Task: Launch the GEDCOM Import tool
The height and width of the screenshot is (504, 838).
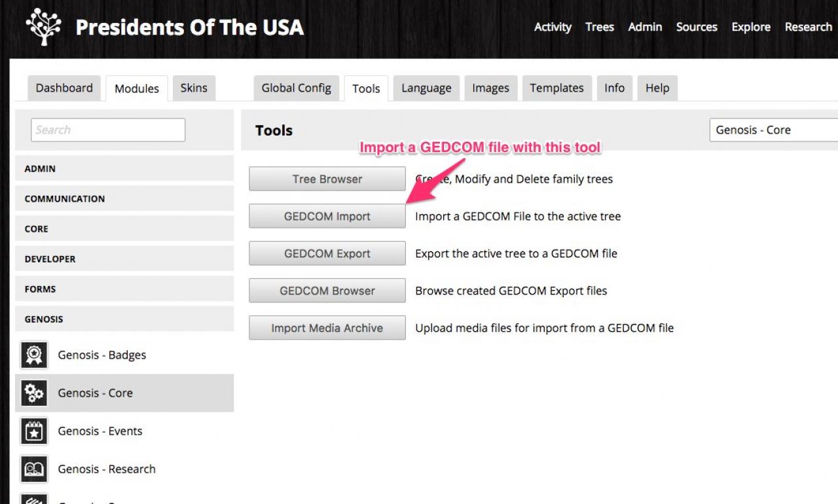Action: click(x=327, y=216)
